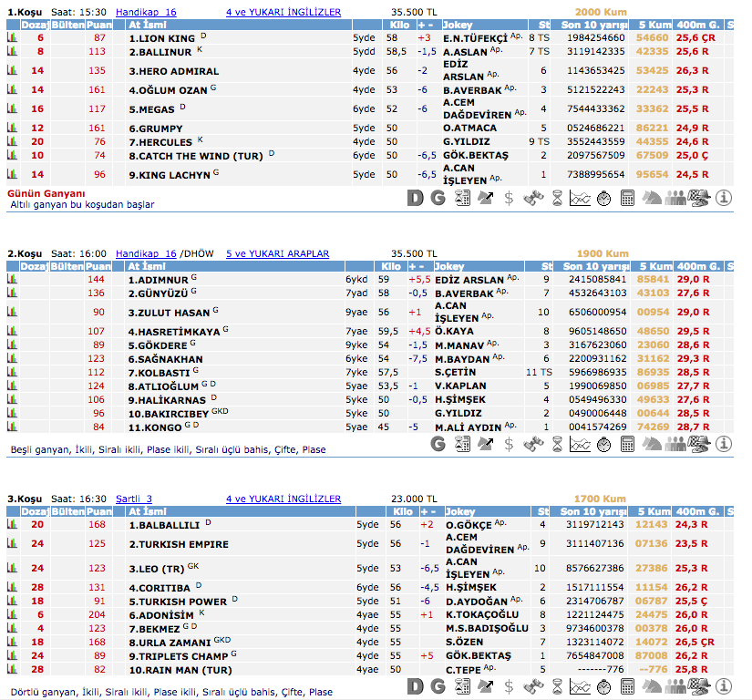The width and height of the screenshot is (752, 700).
Task: Open the bar chart icon beside LION KING
Action: click(12, 39)
